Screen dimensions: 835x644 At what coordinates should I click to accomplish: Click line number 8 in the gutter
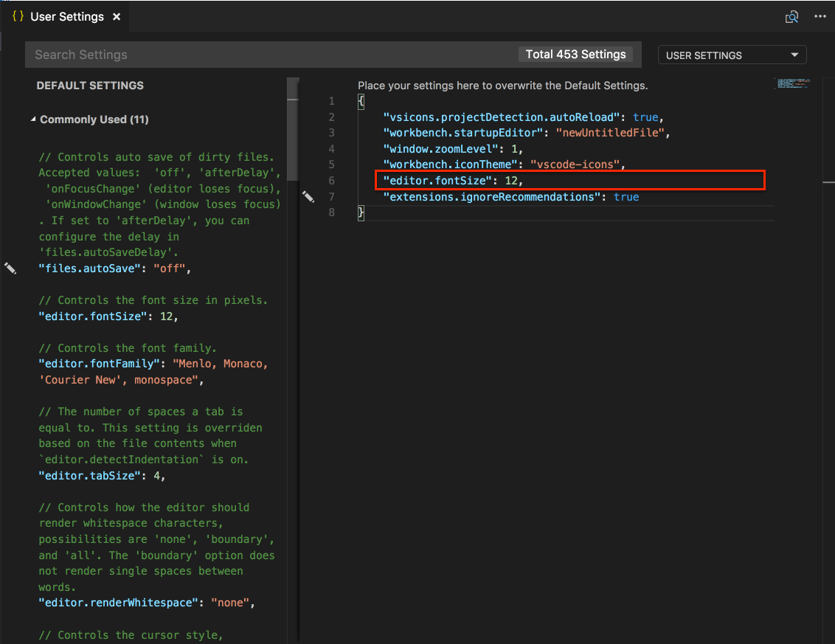pos(332,212)
